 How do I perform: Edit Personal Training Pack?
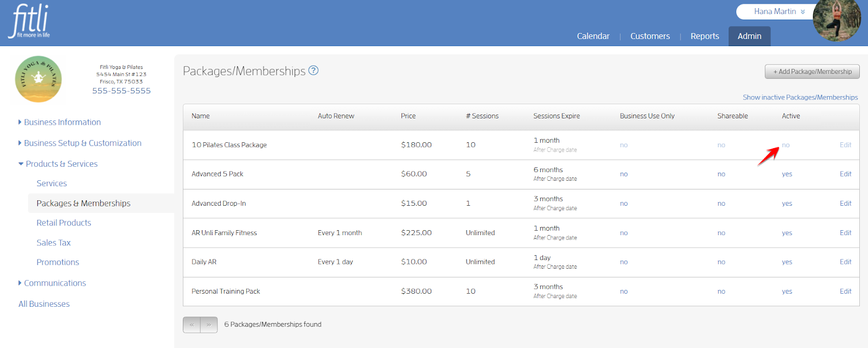coord(845,292)
